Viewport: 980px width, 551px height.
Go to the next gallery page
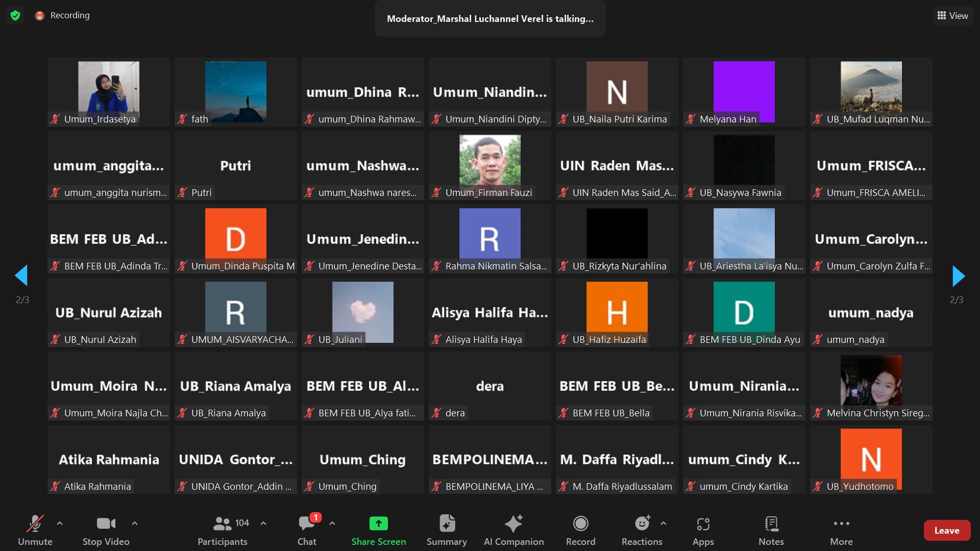[x=958, y=276]
